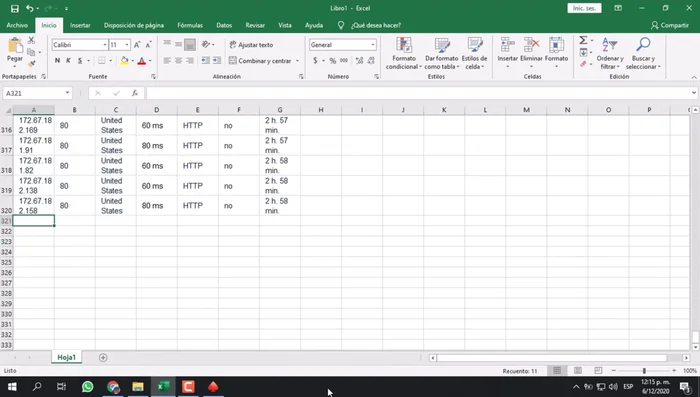The width and height of the screenshot is (700, 397).
Task: Switch to the Fórmulas tab
Action: point(190,25)
